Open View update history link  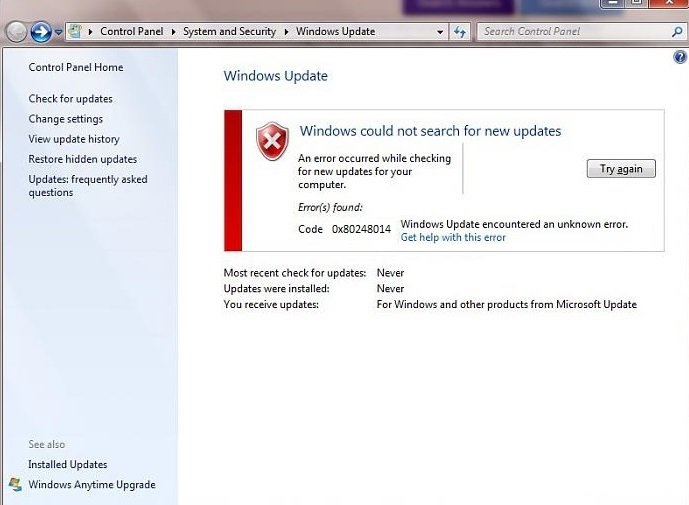click(x=74, y=139)
